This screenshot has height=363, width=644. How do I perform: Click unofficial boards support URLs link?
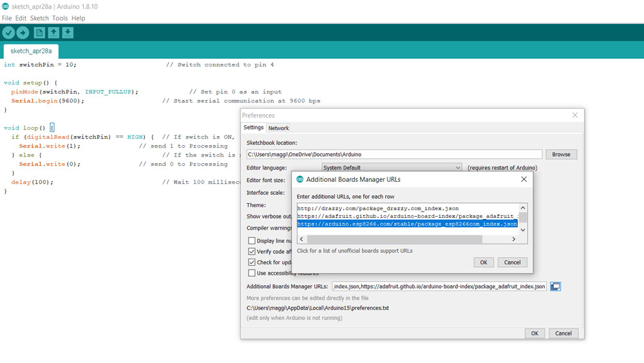pyautogui.click(x=354, y=251)
